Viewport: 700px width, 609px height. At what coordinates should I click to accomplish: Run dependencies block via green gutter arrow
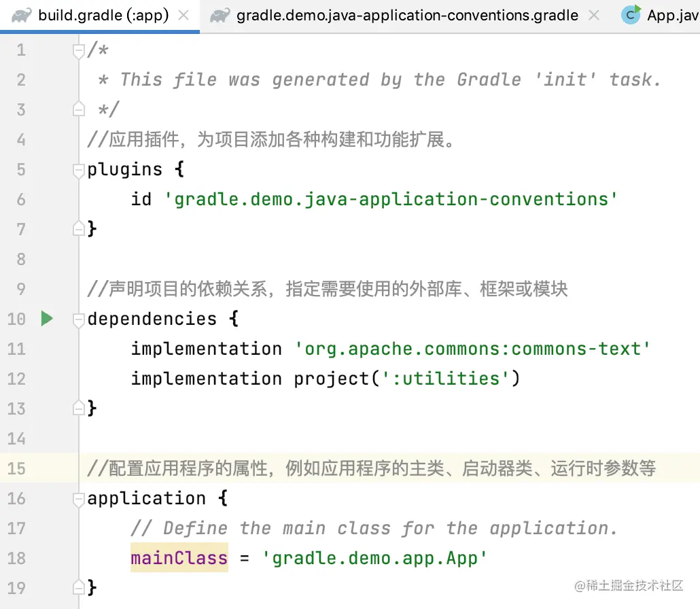pyautogui.click(x=47, y=319)
